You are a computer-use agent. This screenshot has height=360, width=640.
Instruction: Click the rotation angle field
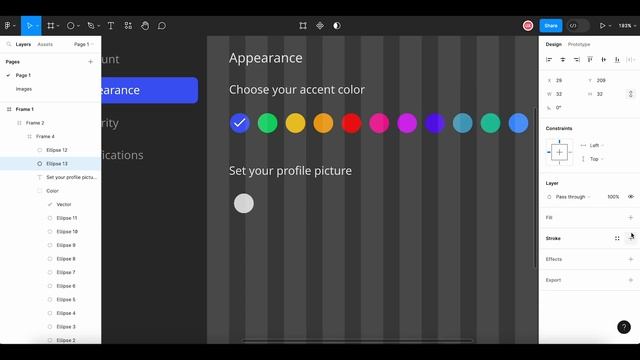(559, 108)
